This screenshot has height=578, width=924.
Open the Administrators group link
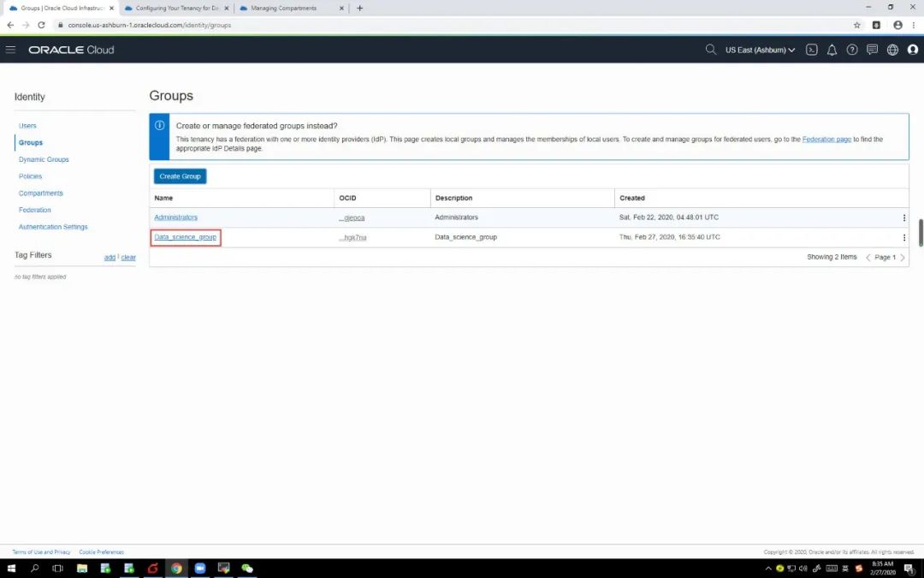click(175, 217)
